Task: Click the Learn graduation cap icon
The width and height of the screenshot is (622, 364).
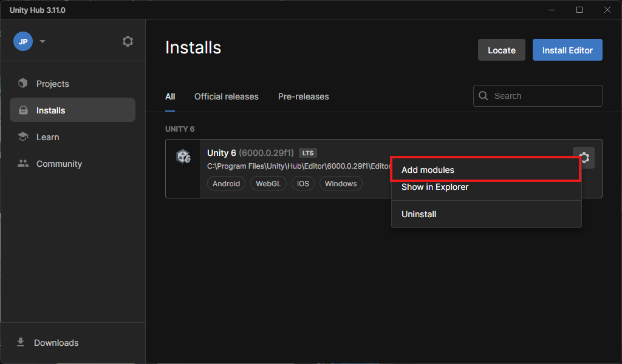Action: coord(23,136)
